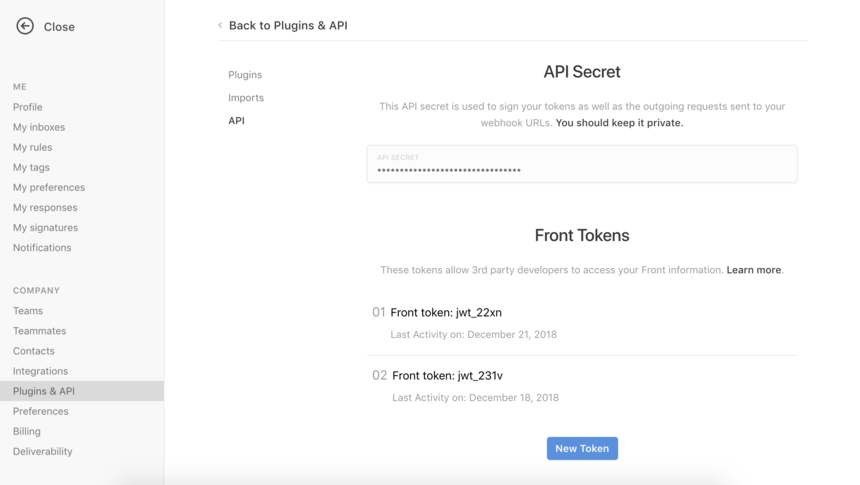Open My tags
The image size is (860, 485).
(31, 167)
